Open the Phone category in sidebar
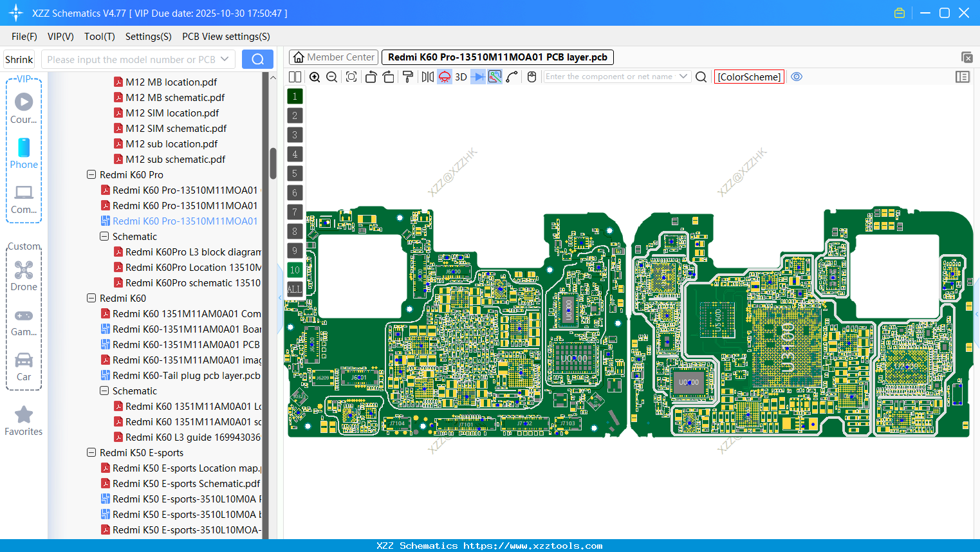The width and height of the screenshot is (980, 552). click(24, 153)
